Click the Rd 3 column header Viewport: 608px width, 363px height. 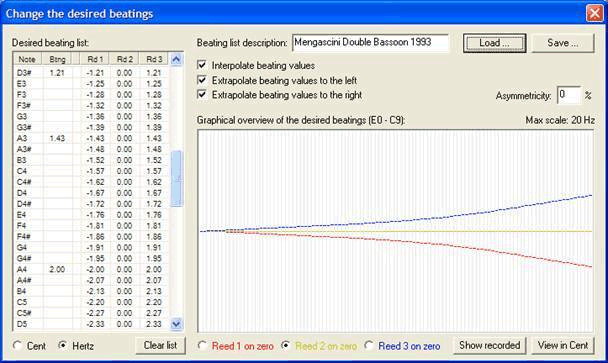[x=154, y=59]
